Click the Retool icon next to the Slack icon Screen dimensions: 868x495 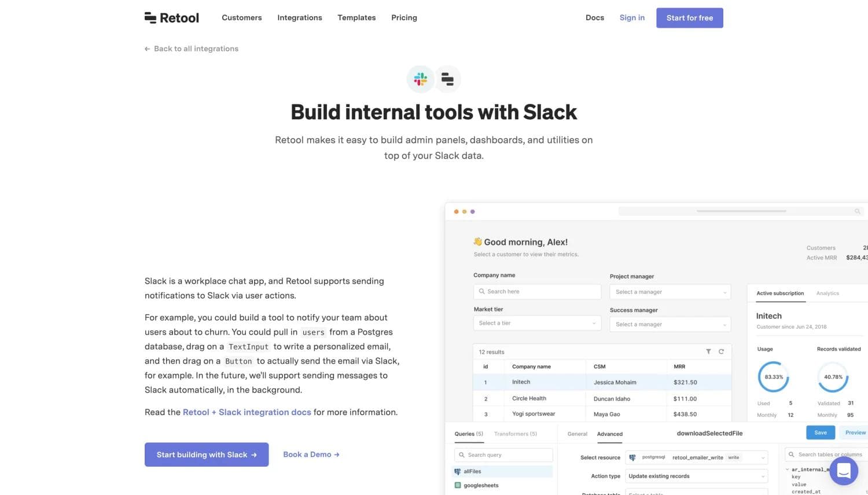point(447,79)
